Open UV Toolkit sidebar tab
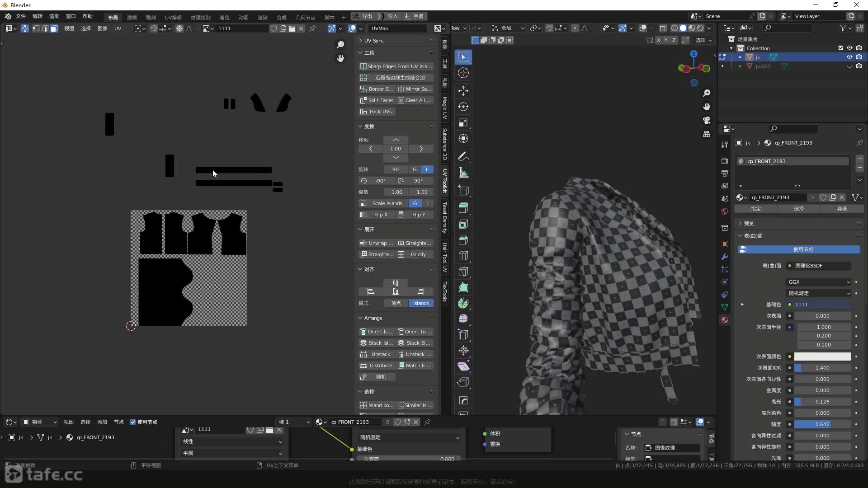This screenshot has height=488, width=868. (x=444, y=181)
